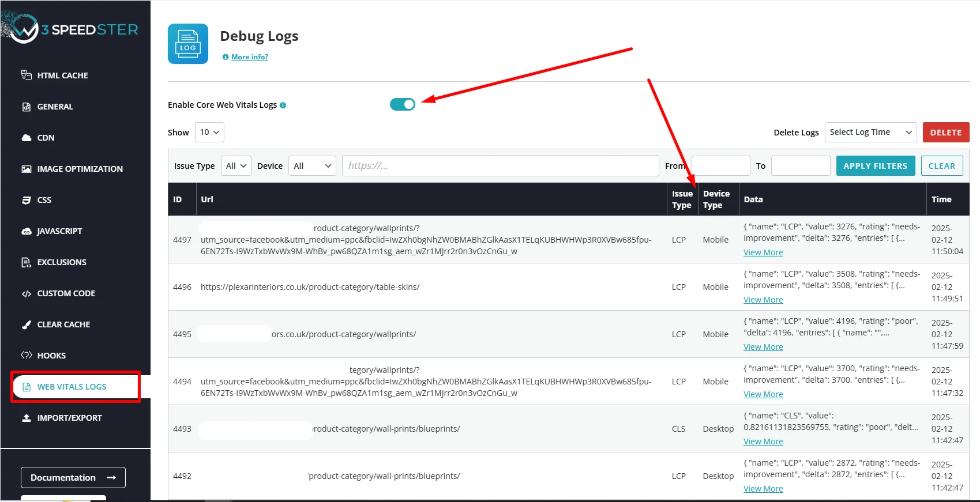This screenshot has height=502, width=980.
Task: Open the Web Vitals Logs menu item
Action: click(72, 387)
